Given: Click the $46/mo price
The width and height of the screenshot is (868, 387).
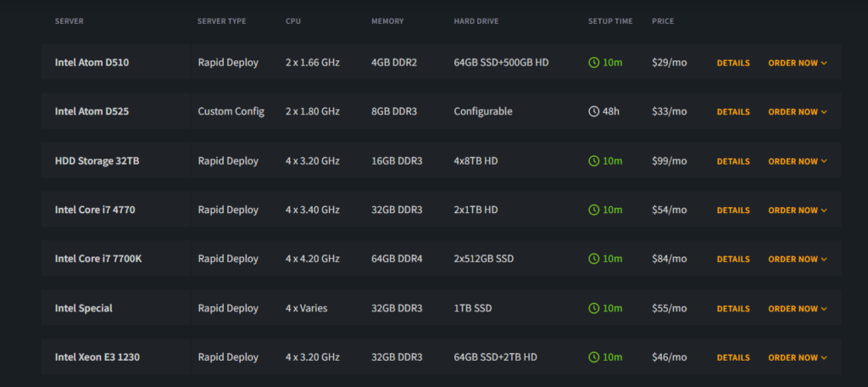Looking at the screenshot, I should coord(670,357).
